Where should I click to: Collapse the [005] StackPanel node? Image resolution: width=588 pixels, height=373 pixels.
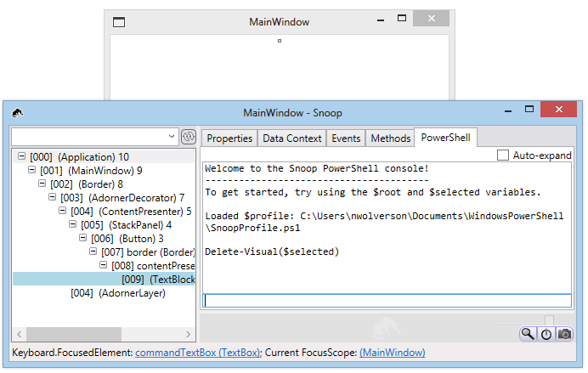[x=73, y=225]
